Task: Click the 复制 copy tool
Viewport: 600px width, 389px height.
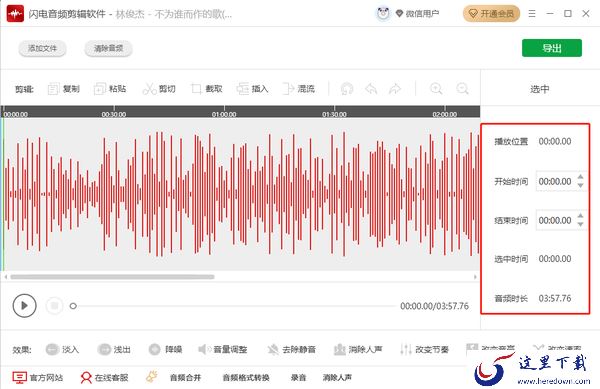Action: pyautogui.click(x=64, y=89)
